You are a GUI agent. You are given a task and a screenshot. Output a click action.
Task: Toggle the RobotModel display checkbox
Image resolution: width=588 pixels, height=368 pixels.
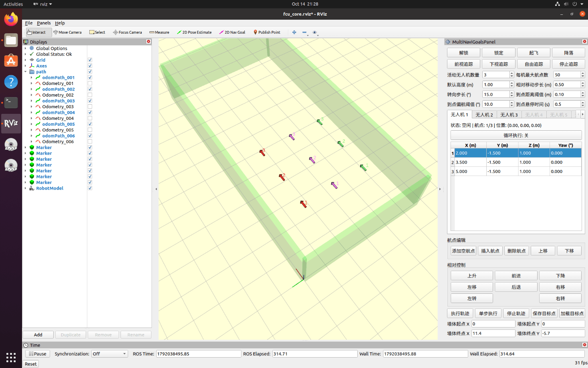point(90,188)
